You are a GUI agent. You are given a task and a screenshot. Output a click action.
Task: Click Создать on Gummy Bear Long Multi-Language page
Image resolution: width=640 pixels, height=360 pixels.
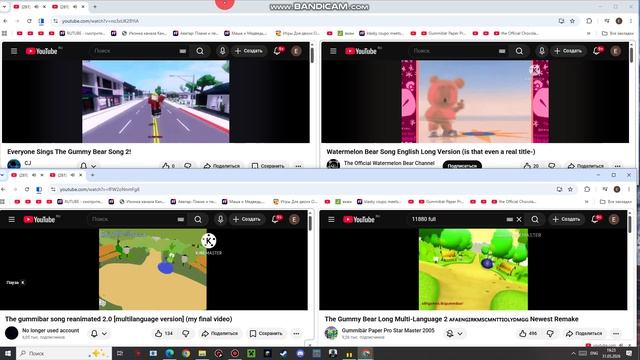[x=566, y=220]
